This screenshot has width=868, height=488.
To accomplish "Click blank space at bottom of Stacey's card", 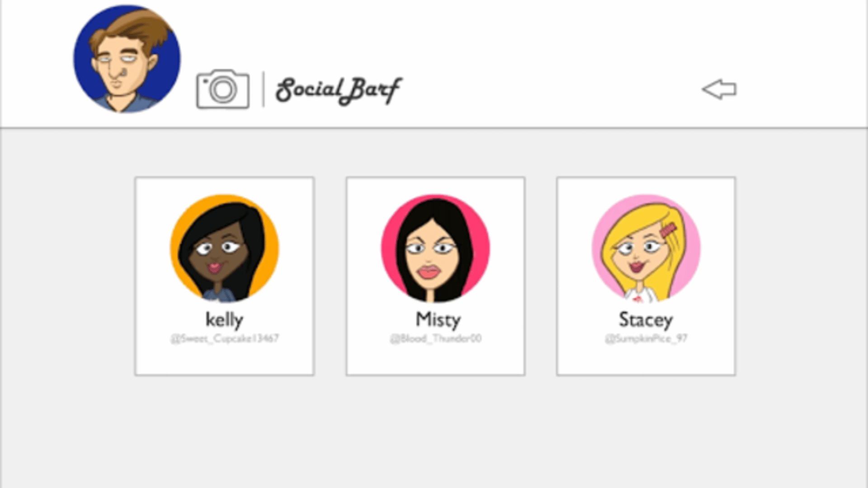I will click(x=646, y=360).
